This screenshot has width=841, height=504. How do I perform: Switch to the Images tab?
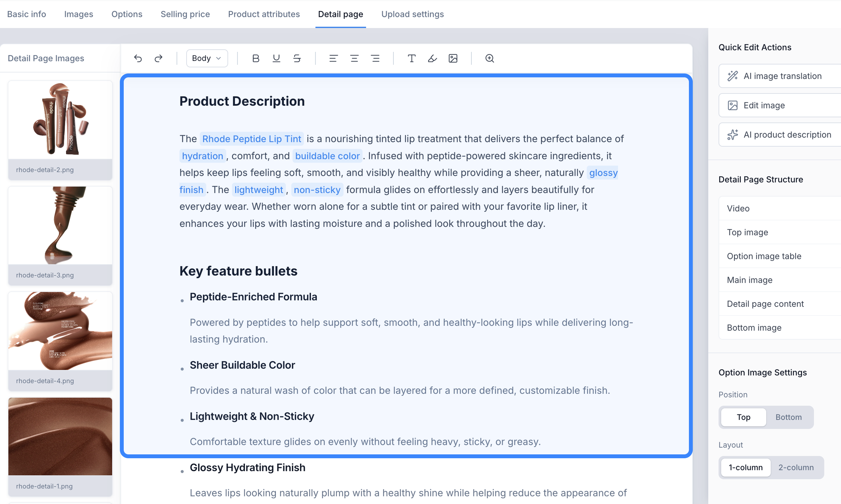(78, 14)
